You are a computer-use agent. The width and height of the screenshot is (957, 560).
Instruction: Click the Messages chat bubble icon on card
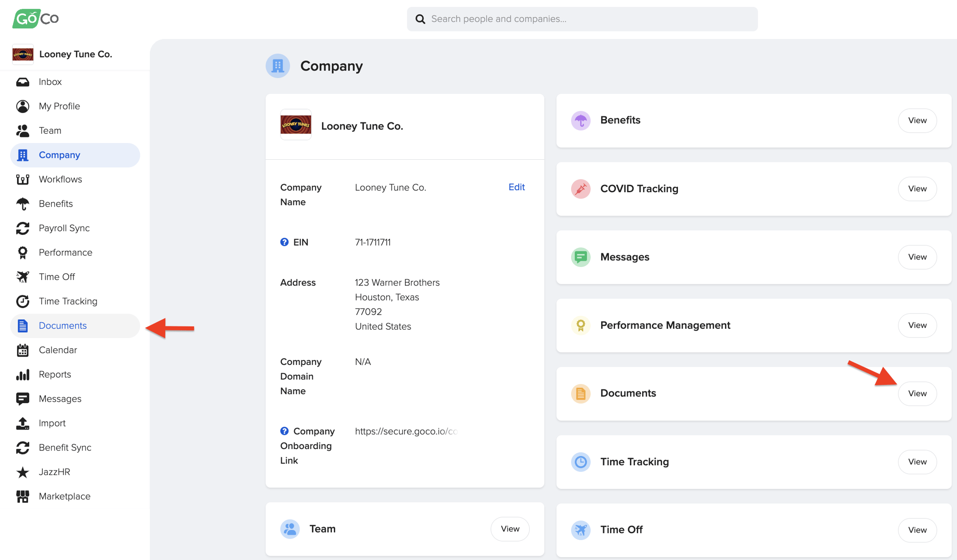pyautogui.click(x=580, y=257)
